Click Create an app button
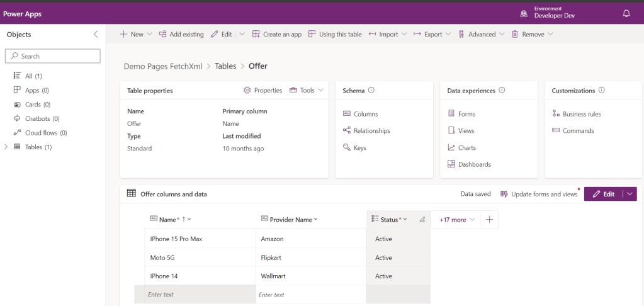The image size is (644, 306). (276, 34)
